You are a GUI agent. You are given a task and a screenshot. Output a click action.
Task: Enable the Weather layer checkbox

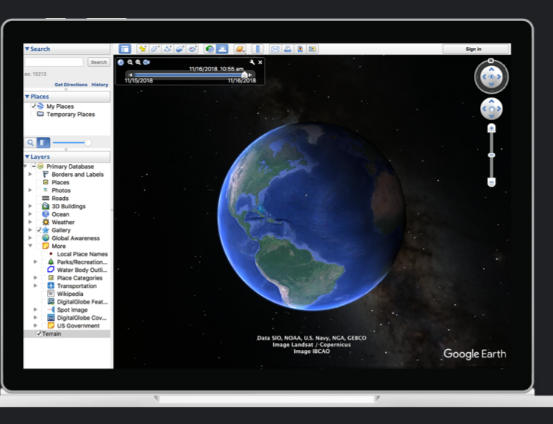(x=38, y=222)
